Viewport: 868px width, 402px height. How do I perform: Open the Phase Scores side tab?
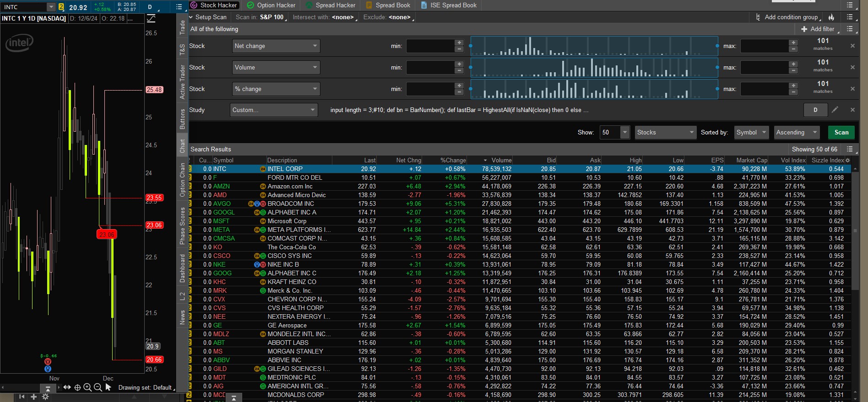(182, 225)
